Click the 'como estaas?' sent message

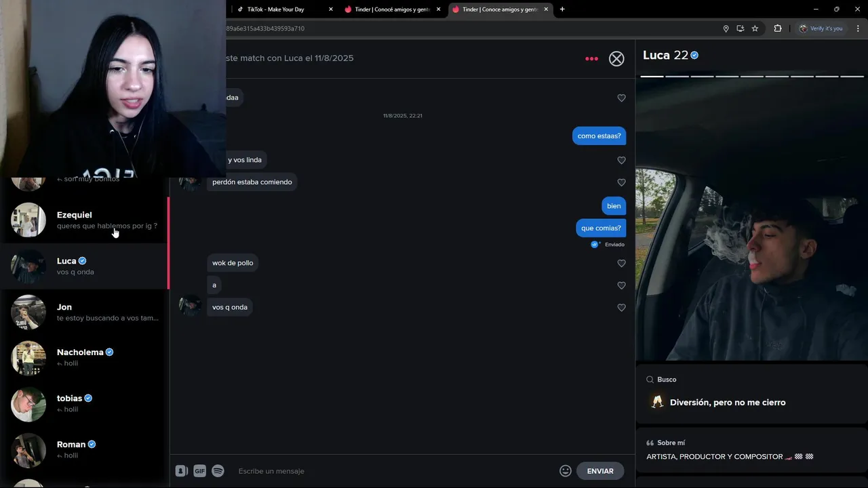[x=599, y=136]
